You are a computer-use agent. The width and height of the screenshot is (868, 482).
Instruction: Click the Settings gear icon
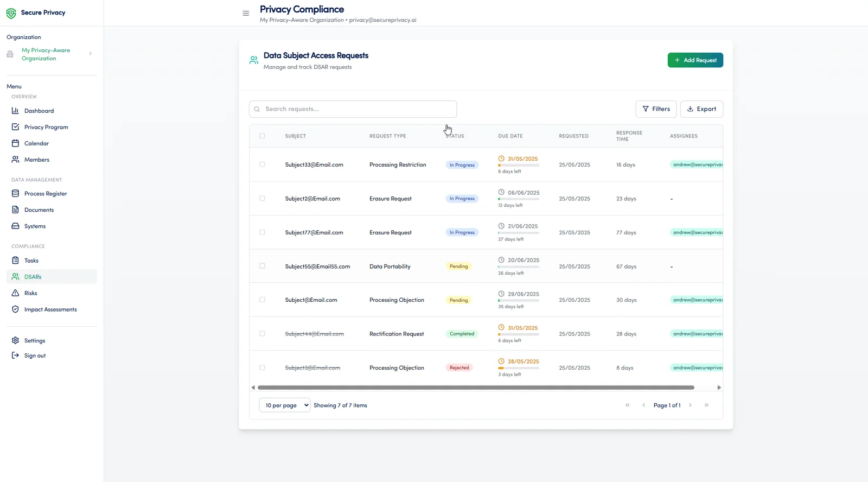click(x=15, y=341)
